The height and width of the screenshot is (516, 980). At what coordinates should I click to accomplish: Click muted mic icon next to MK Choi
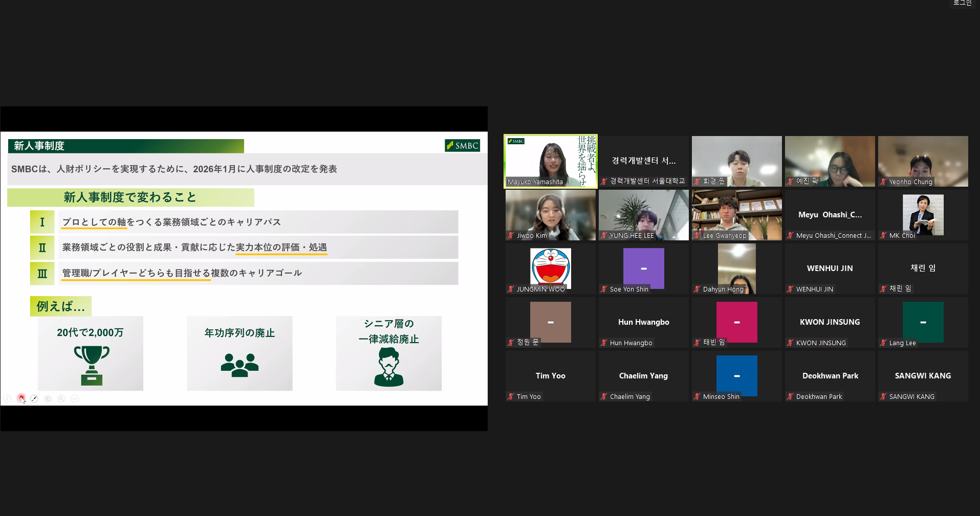click(x=884, y=235)
